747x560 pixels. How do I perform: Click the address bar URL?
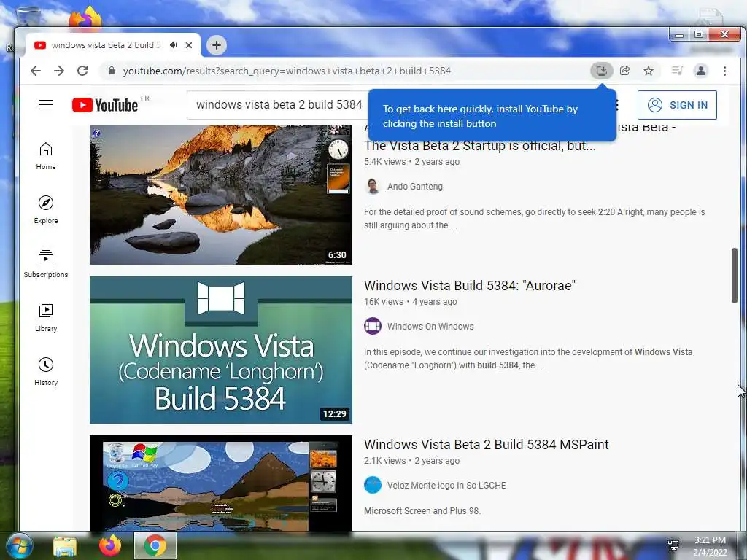click(x=287, y=71)
